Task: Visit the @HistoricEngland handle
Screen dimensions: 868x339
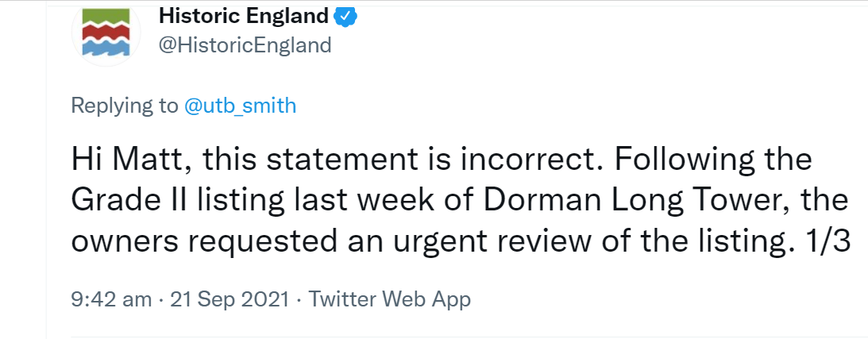Action: 245,45
